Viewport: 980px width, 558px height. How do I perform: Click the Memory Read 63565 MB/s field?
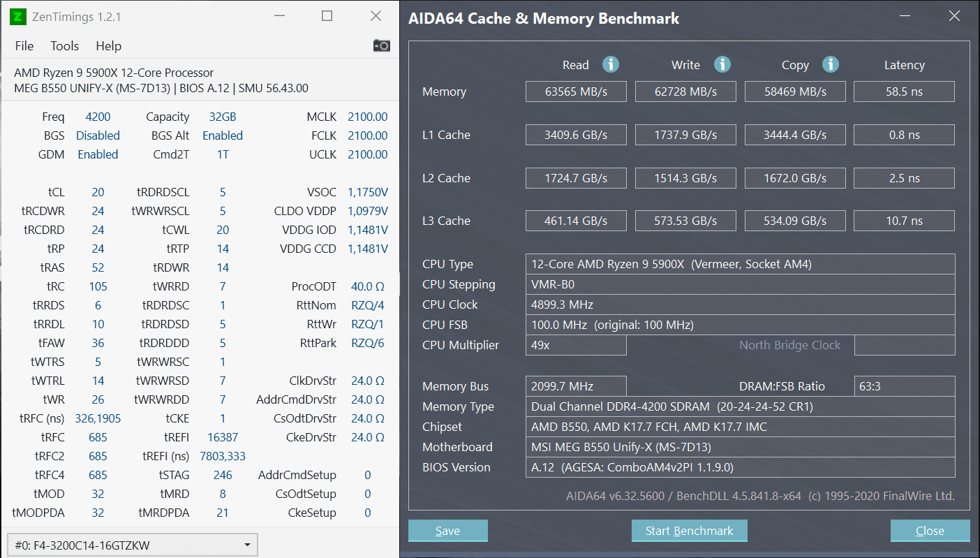tap(576, 91)
